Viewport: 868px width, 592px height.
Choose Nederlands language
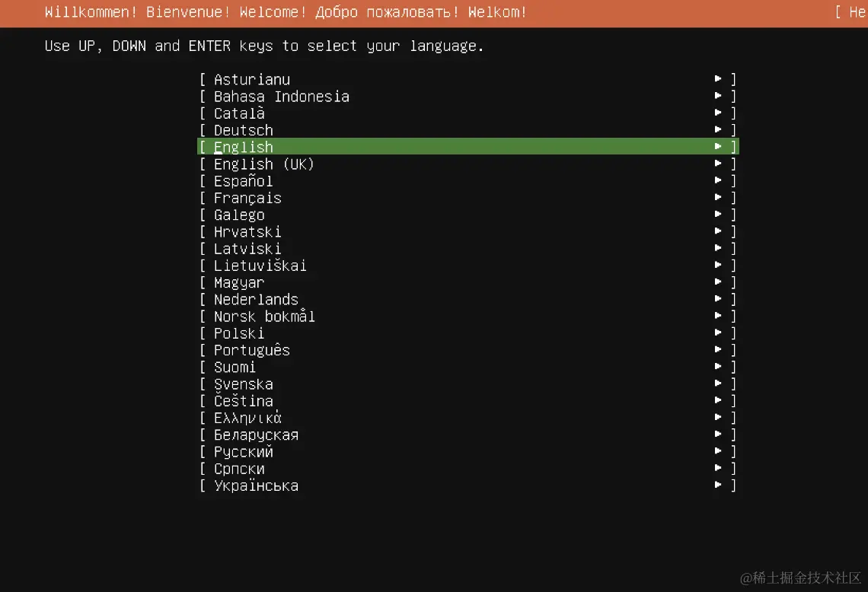pyautogui.click(x=468, y=299)
